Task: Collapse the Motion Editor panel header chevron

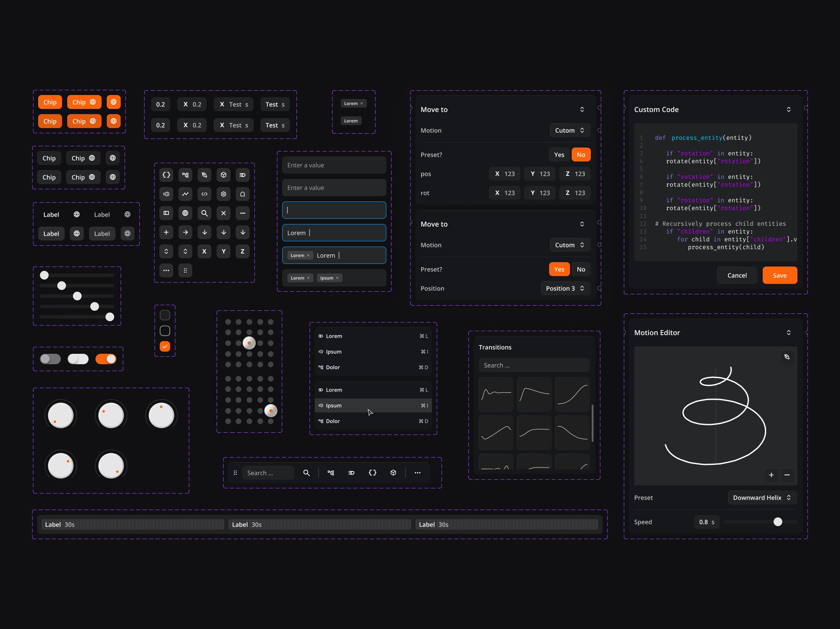Action: coord(789,333)
